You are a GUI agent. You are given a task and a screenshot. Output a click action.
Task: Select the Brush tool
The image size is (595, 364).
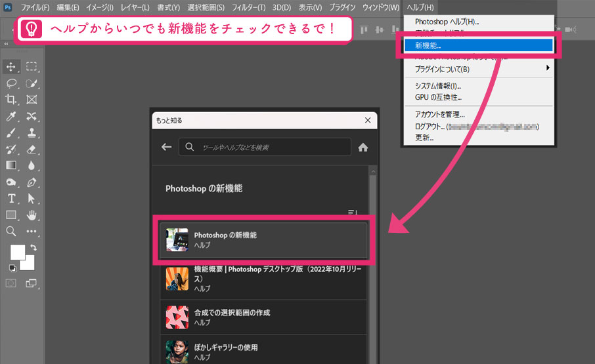pyautogui.click(x=11, y=133)
